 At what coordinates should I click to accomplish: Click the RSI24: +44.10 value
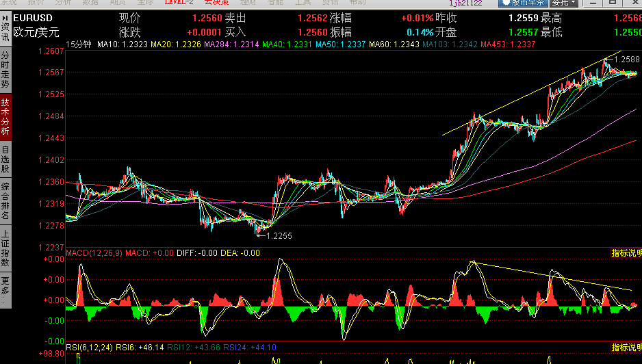coord(250,347)
